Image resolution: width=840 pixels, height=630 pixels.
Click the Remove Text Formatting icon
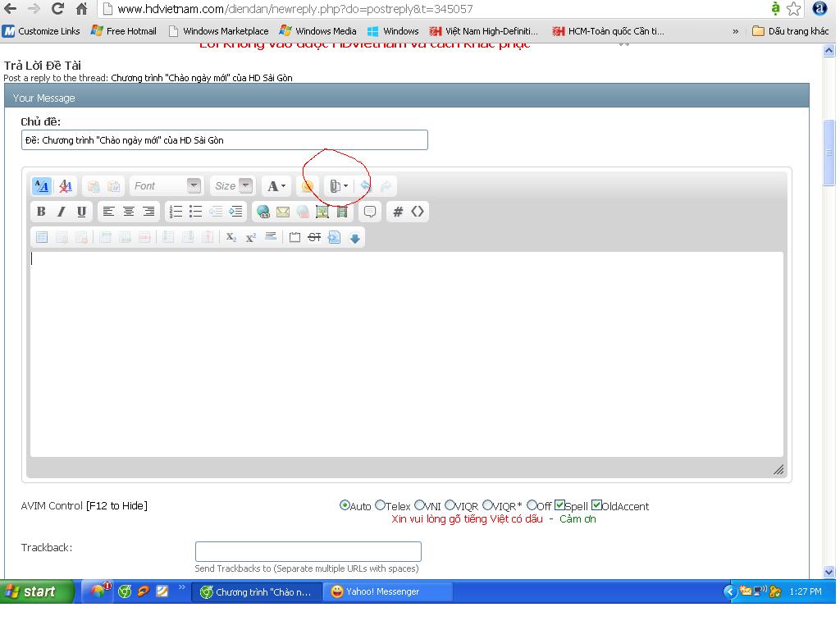(66, 186)
